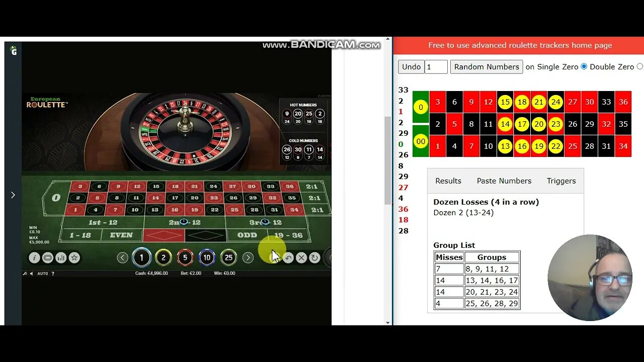Click hot number 9
This screenshot has height=362, width=644.
point(287,114)
